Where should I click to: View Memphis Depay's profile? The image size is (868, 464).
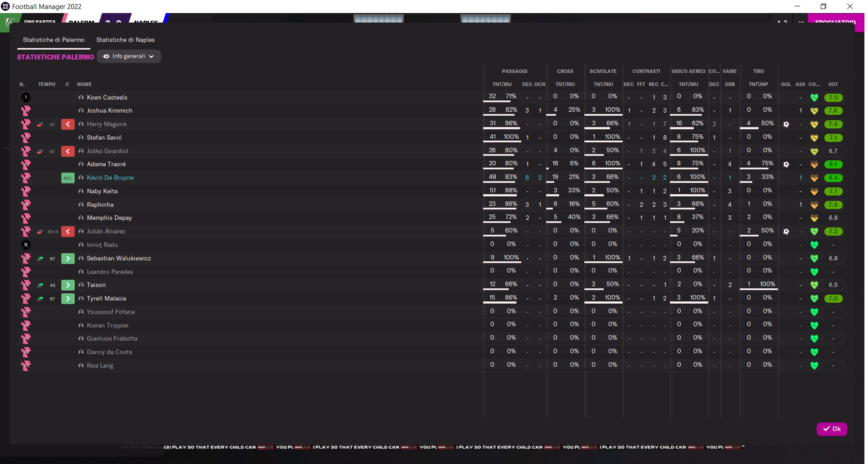[109, 218]
